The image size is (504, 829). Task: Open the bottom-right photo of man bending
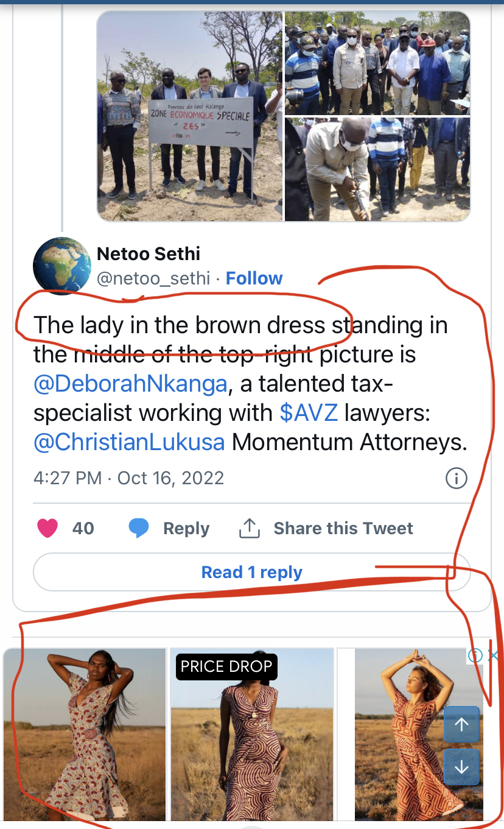point(377,169)
